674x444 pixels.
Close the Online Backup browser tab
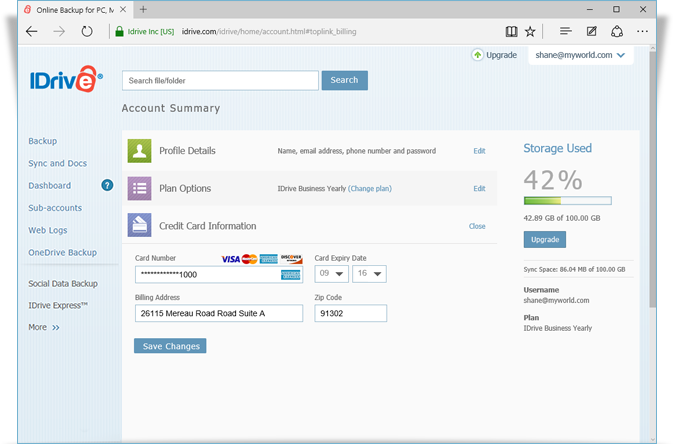(x=123, y=9)
